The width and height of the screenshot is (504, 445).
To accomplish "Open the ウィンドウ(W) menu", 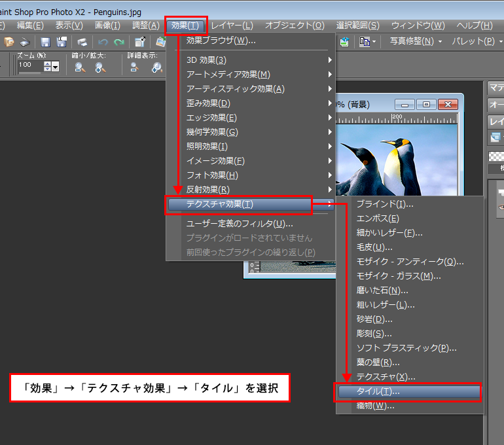I will pyautogui.click(x=418, y=26).
